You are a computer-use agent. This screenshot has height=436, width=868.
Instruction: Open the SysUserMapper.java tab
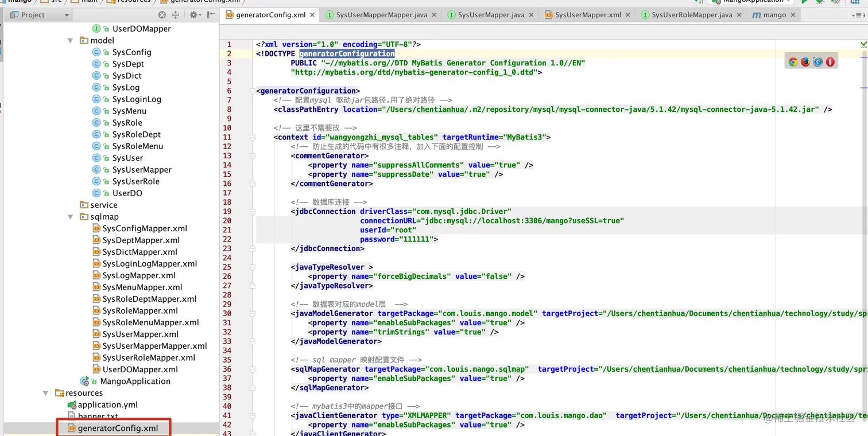491,15
